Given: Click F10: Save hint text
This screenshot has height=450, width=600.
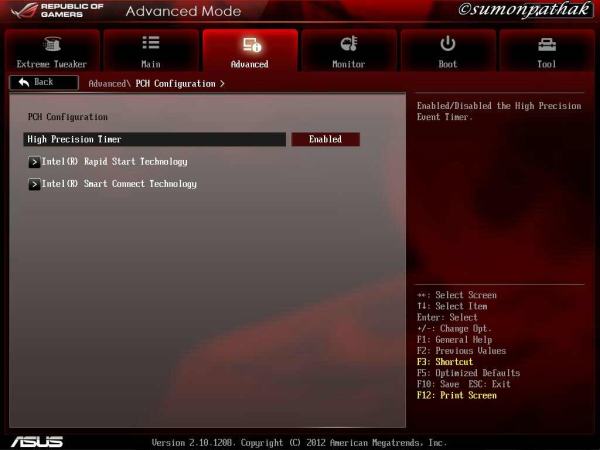Looking at the screenshot, I should click(x=438, y=384).
